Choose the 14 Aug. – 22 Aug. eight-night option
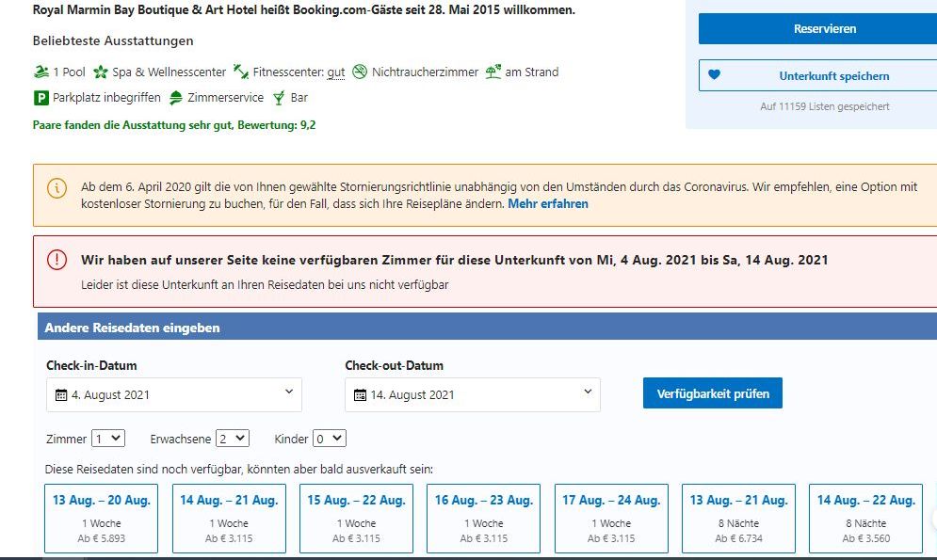 click(x=865, y=519)
